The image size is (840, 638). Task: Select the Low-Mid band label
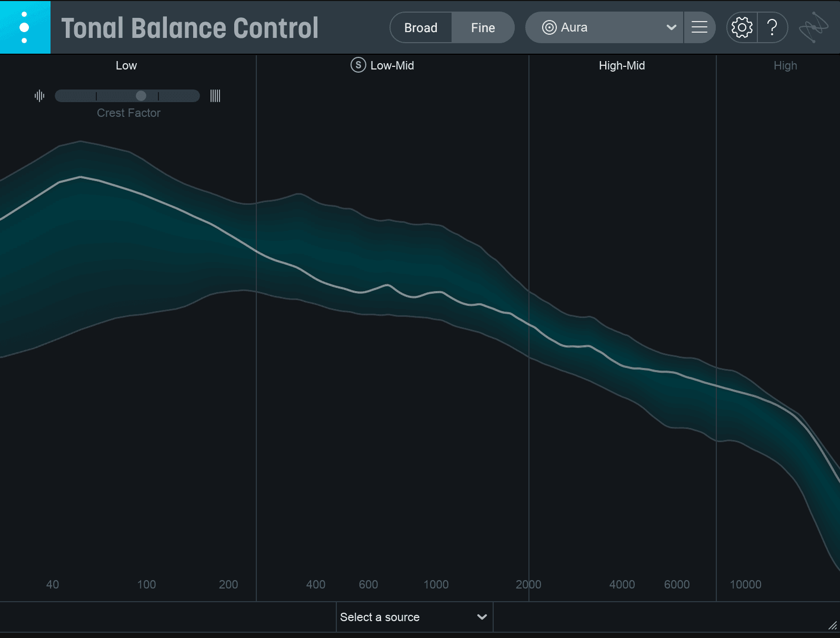pyautogui.click(x=392, y=66)
